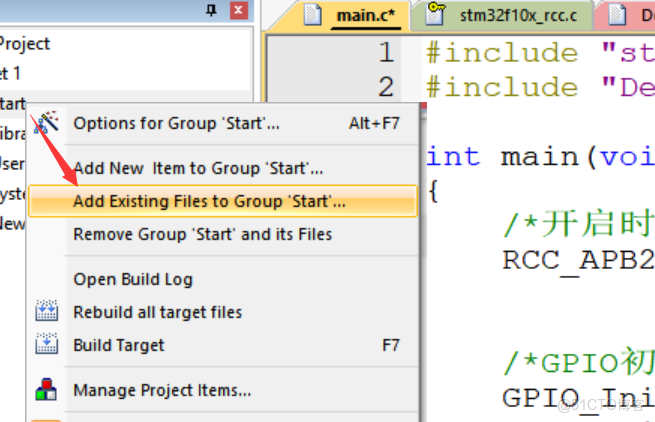
Task: Choose Add New Item to Group 'Start'
Action: pyautogui.click(x=223, y=168)
